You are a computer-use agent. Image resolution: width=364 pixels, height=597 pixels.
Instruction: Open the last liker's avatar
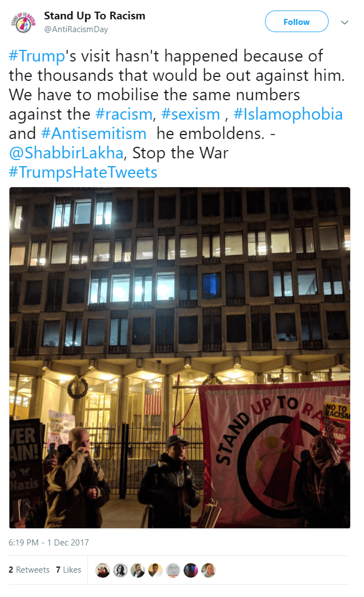point(208,570)
